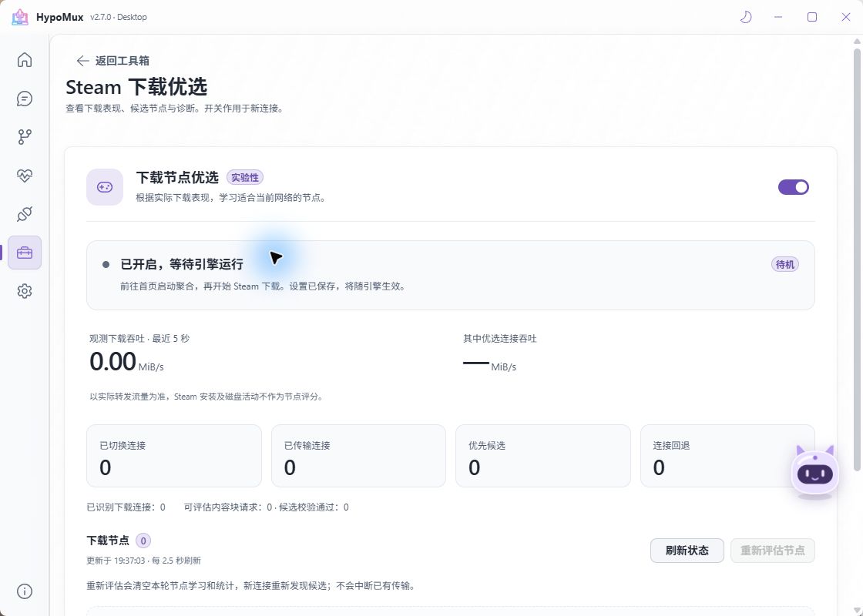Click the 重新评估节点 button

coord(772,551)
